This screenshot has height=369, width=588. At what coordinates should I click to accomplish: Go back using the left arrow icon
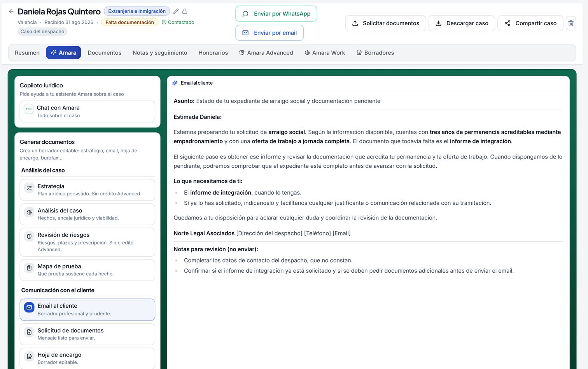point(11,11)
